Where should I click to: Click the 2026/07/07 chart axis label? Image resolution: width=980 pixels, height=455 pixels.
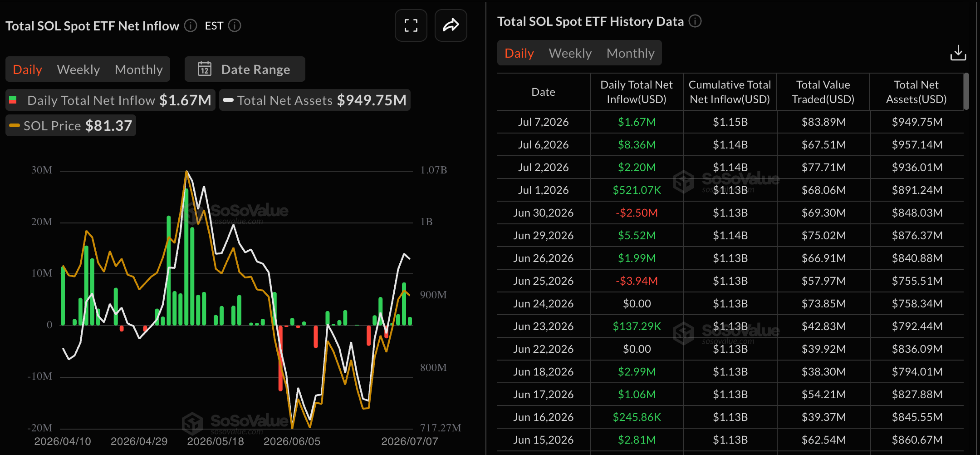point(410,441)
